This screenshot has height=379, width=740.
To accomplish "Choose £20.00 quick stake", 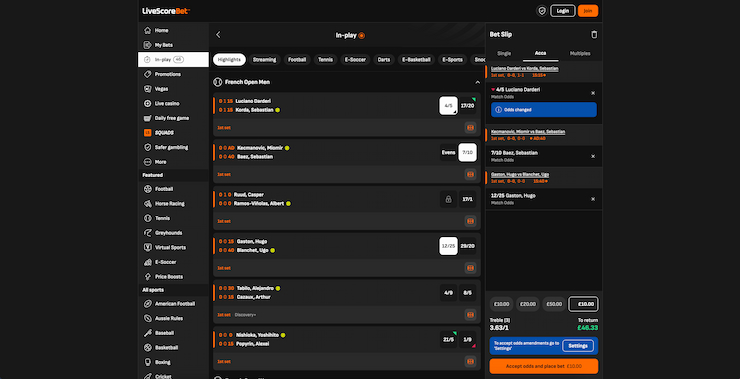I will coord(528,304).
